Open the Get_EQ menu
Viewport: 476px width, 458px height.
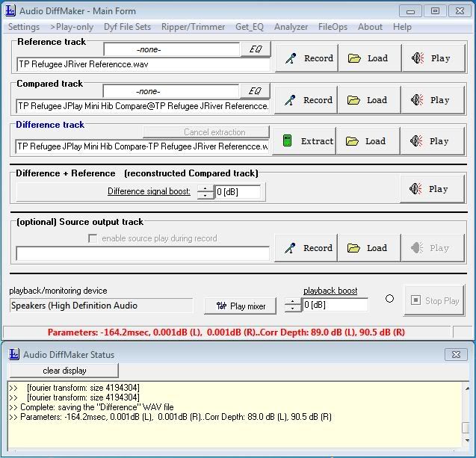250,27
